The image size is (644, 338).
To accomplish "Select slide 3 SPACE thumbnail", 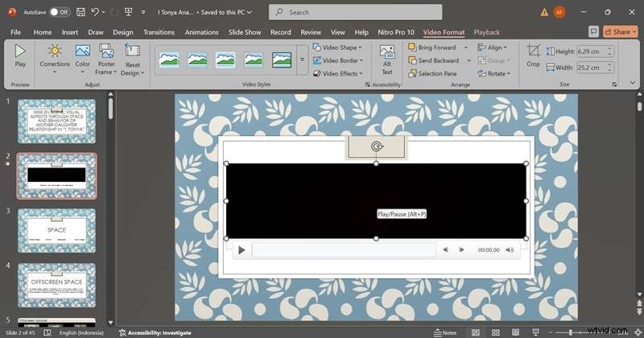I will tap(56, 230).
